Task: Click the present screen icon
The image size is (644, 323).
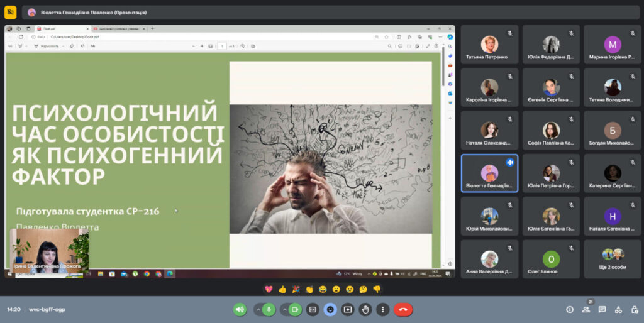Action: click(x=348, y=309)
